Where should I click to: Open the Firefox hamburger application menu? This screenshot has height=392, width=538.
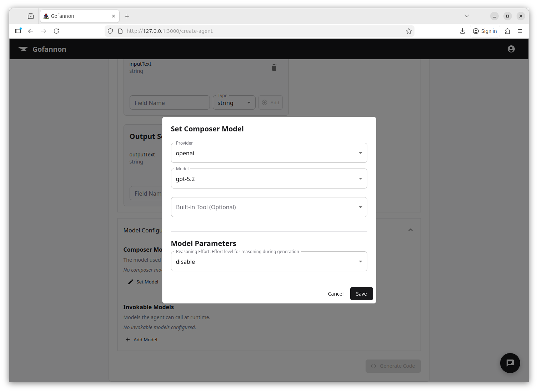tap(520, 31)
